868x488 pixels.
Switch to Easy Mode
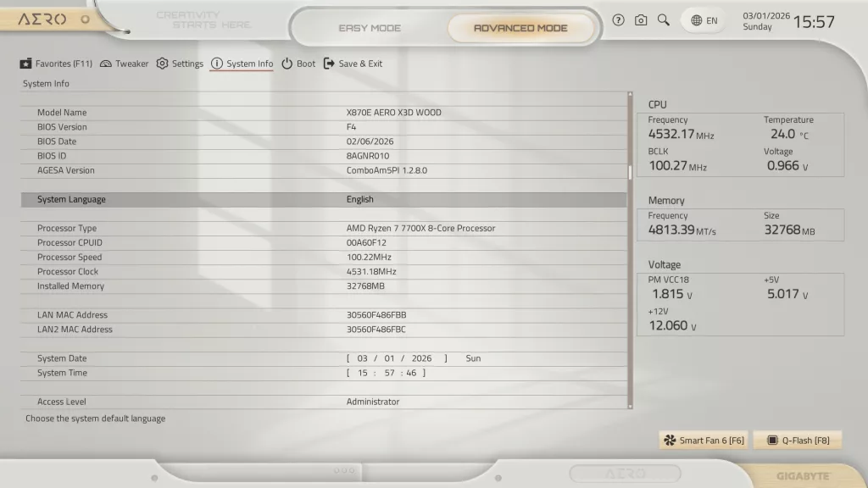coord(369,27)
